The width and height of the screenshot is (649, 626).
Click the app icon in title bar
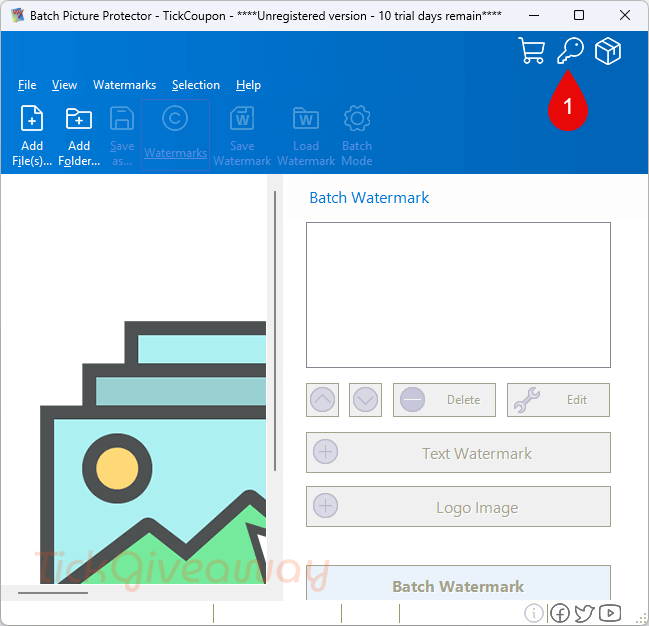pyautogui.click(x=17, y=16)
